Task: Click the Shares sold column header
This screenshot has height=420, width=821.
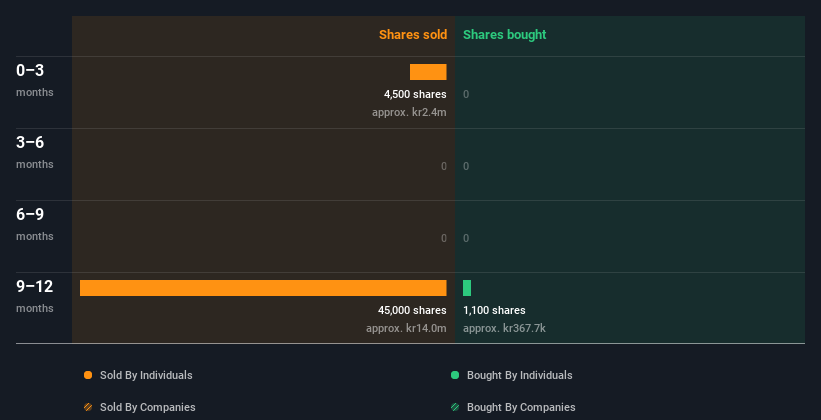Action: tap(413, 35)
